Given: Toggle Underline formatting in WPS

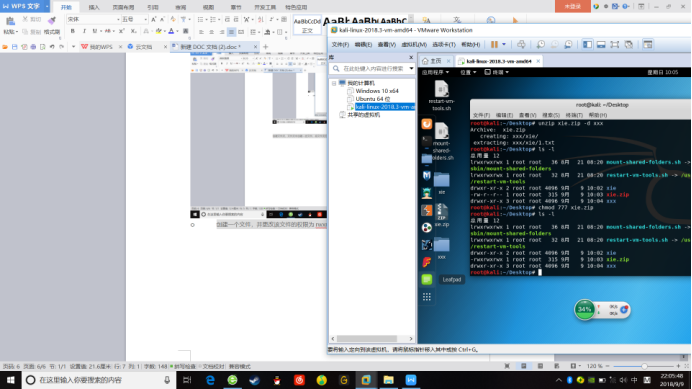Looking at the screenshot, I should click(94, 31).
